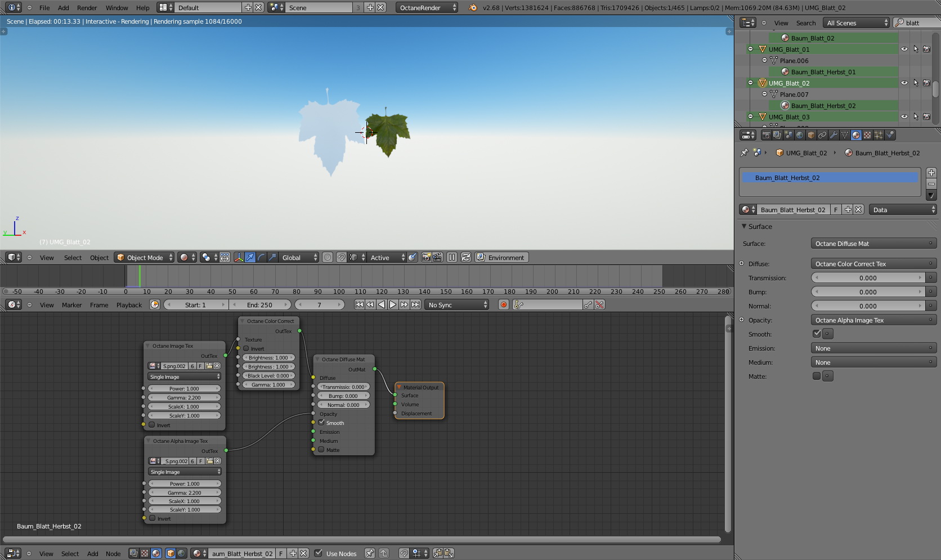Click the translate manipulator arrow icon
The image size is (941, 560).
pyautogui.click(x=250, y=257)
